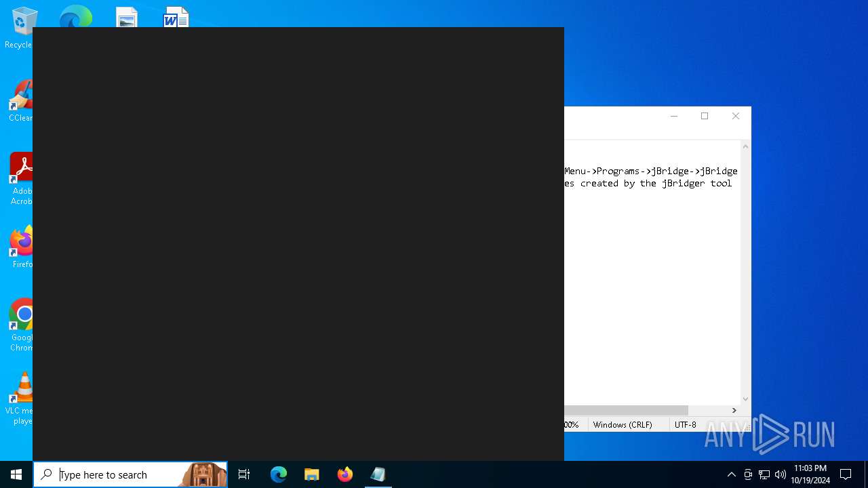Open Task View from the taskbar
Viewport: 868px width, 488px height.
244,474
